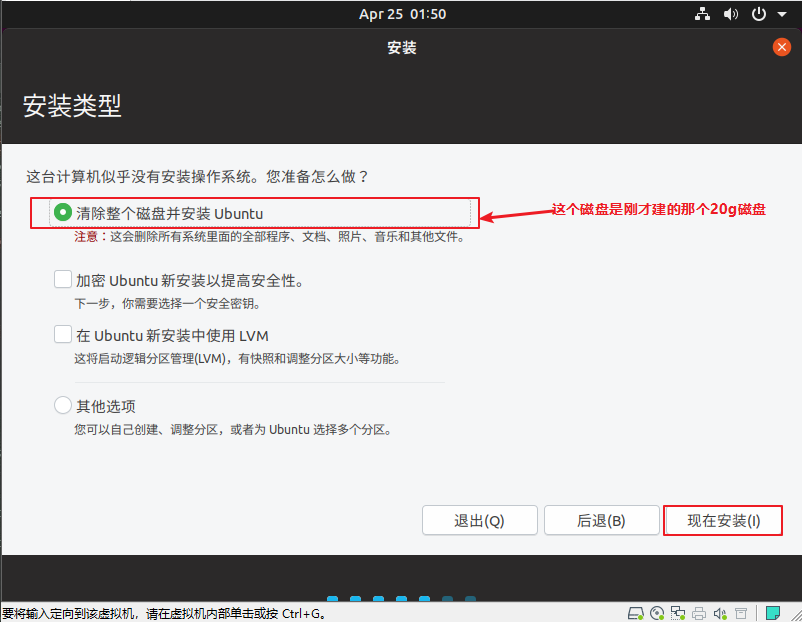
Task: Go back with the 后退(B) button
Action: click(602, 520)
